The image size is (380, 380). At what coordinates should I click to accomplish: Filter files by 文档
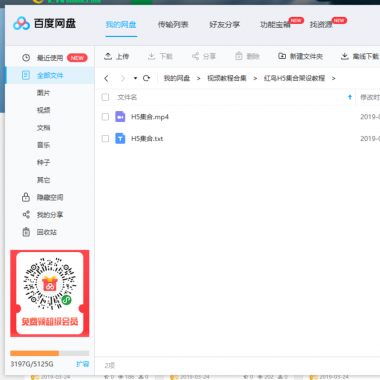pyautogui.click(x=43, y=128)
